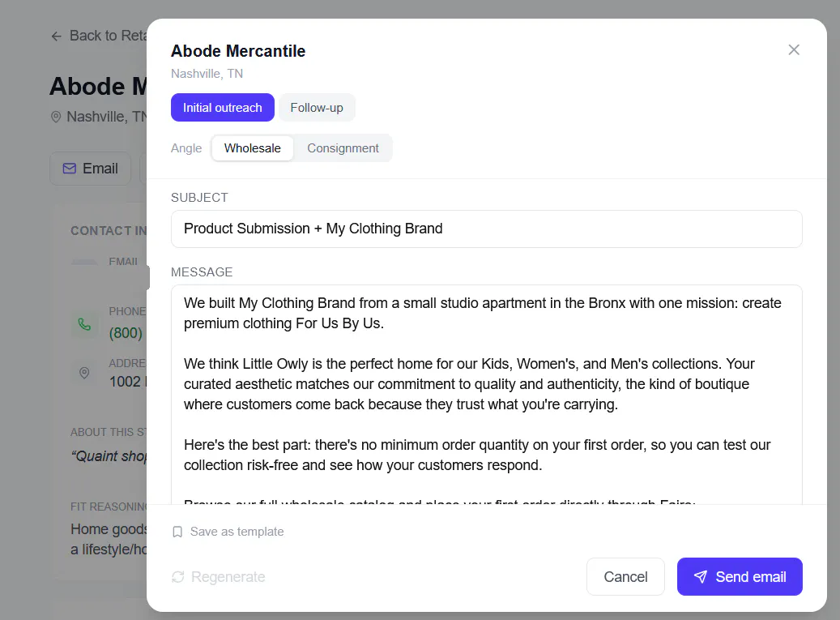Click the address location pin icon
The width and height of the screenshot is (840, 620).
pyautogui.click(x=84, y=373)
